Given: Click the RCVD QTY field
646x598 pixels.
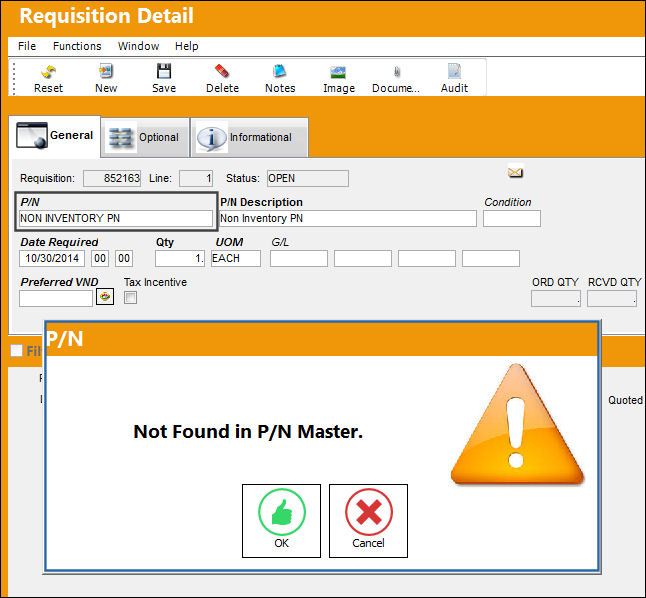Looking at the screenshot, I should (x=612, y=298).
